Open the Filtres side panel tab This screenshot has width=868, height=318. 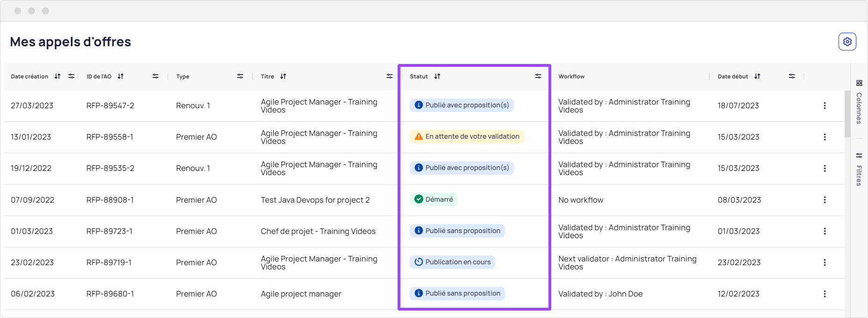click(x=859, y=170)
